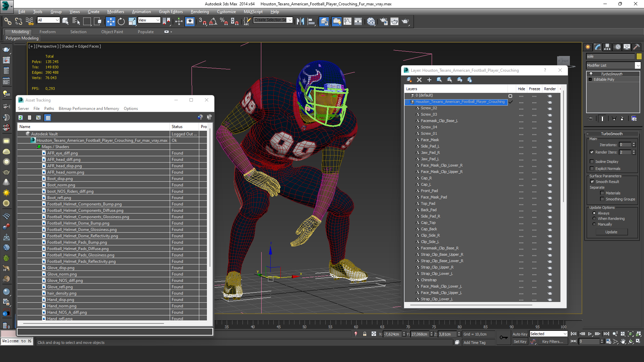Click the X coordinate input field
This screenshot has height=362, width=644.
click(392, 334)
